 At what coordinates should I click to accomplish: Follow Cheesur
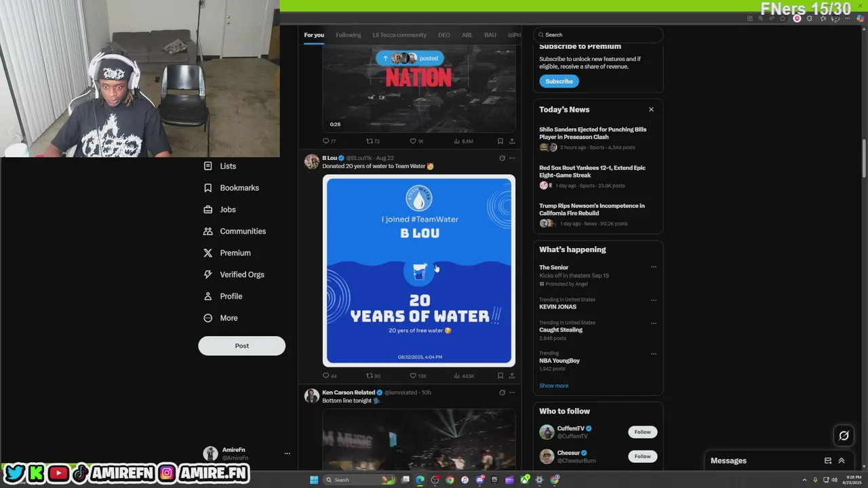pos(642,456)
